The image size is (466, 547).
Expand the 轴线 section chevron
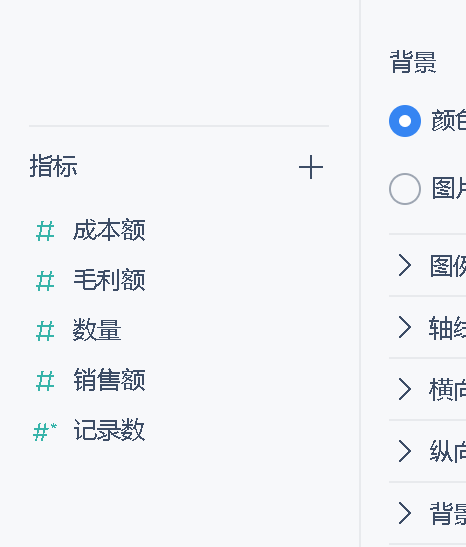[x=405, y=327]
